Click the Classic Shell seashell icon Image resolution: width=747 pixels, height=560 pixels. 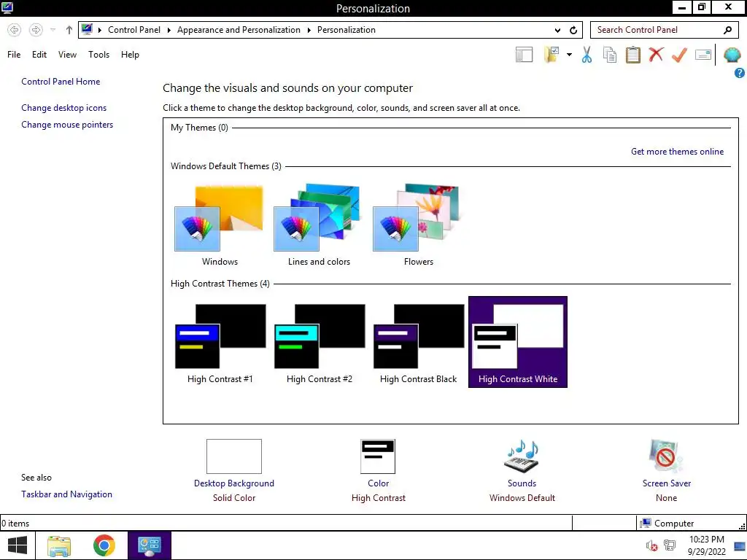tap(732, 55)
